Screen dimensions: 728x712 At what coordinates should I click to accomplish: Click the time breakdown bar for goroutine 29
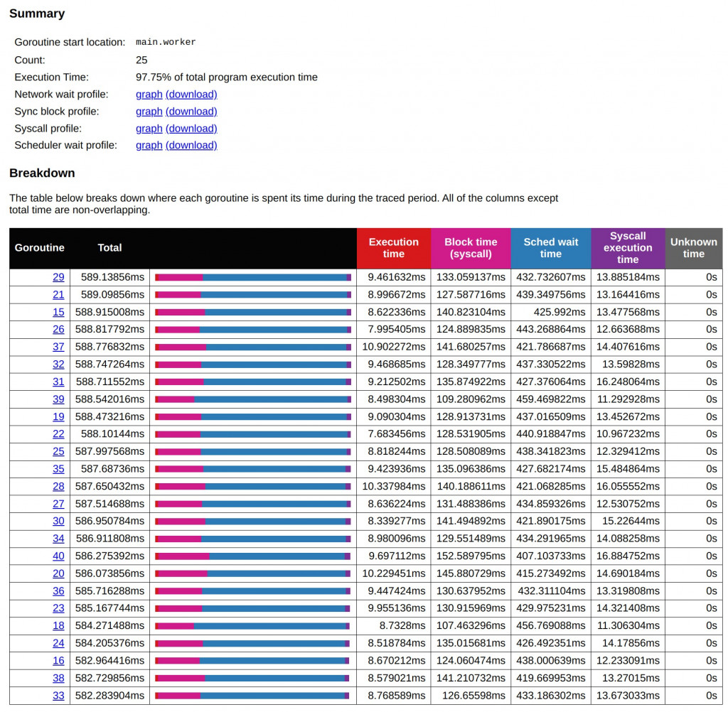tap(253, 277)
